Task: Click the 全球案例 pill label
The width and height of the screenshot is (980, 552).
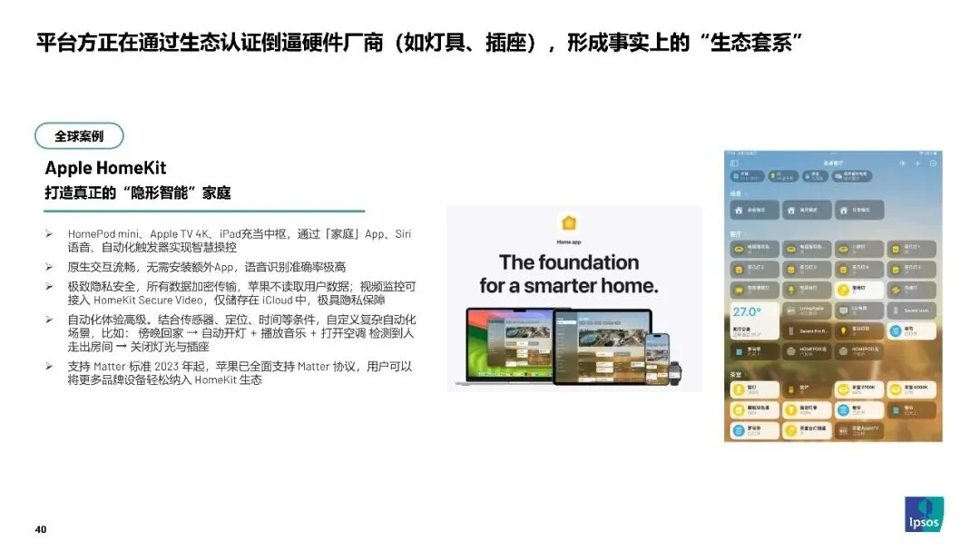Action: (x=79, y=135)
